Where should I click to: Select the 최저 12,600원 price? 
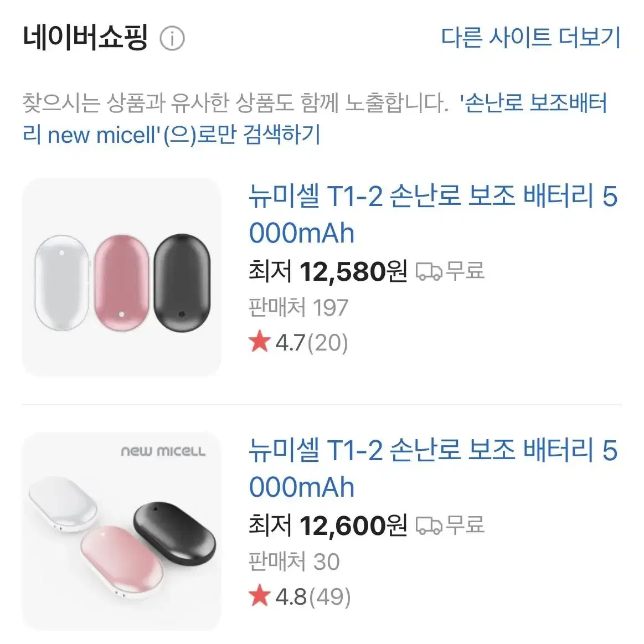328,525
